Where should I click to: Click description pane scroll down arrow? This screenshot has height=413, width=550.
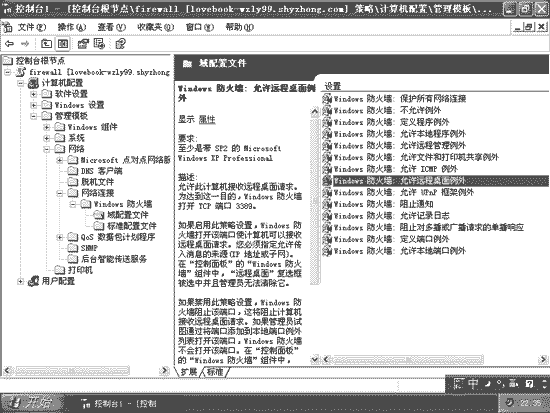pos(315,359)
